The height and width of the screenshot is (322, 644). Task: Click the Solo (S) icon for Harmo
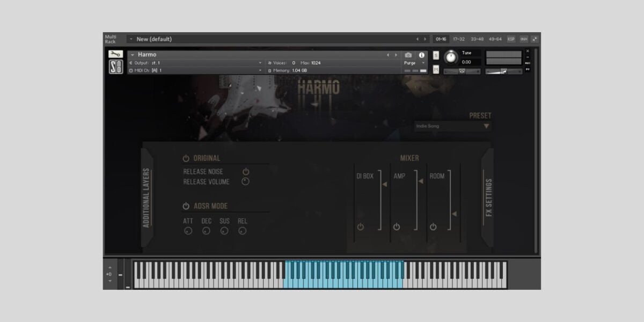tap(435, 55)
